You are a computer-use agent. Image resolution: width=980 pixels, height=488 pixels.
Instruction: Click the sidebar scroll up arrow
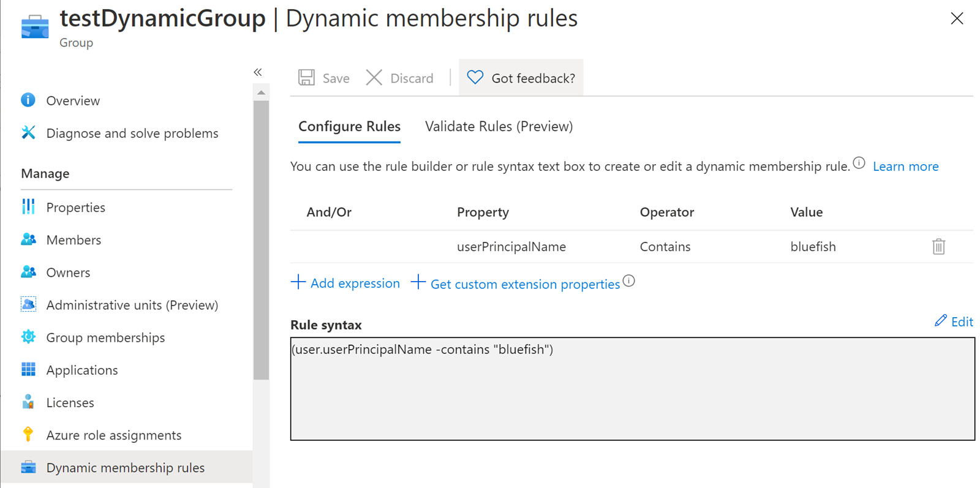pyautogui.click(x=262, y=92)
